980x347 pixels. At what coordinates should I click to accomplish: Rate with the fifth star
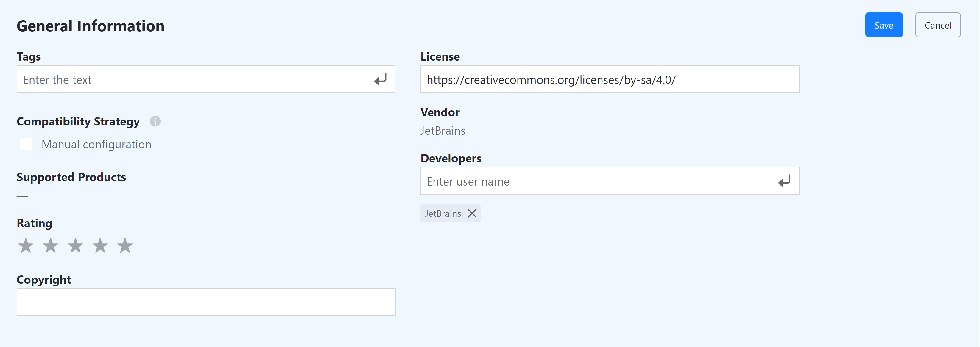pyautogui.click(x=125, y=246)
